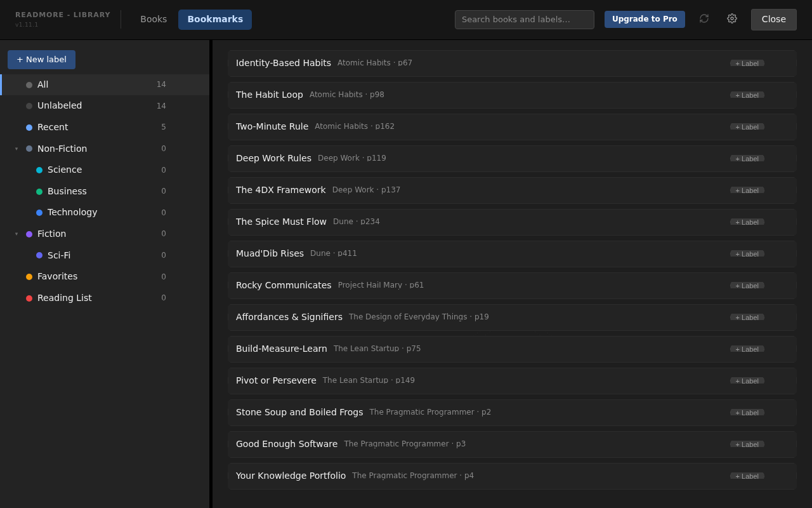Add label to Rocky Communicates bookmark

tap(747, 286)
